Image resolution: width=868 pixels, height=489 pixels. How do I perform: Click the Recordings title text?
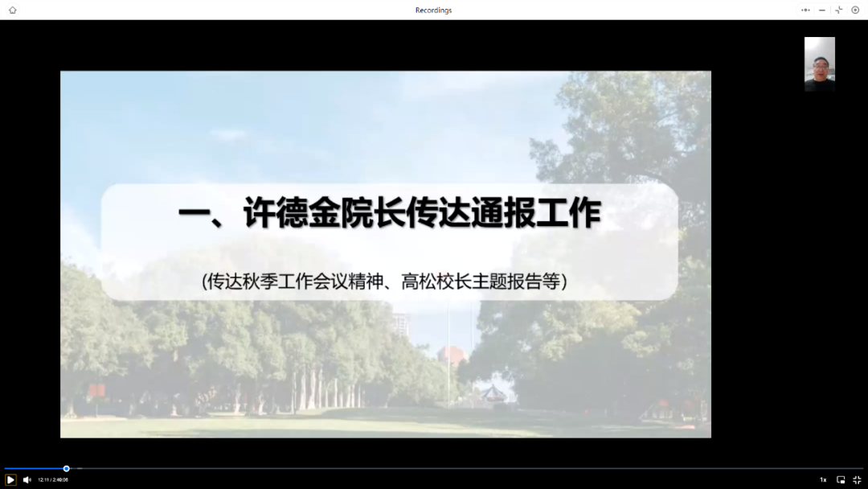(x=433, y=10)
